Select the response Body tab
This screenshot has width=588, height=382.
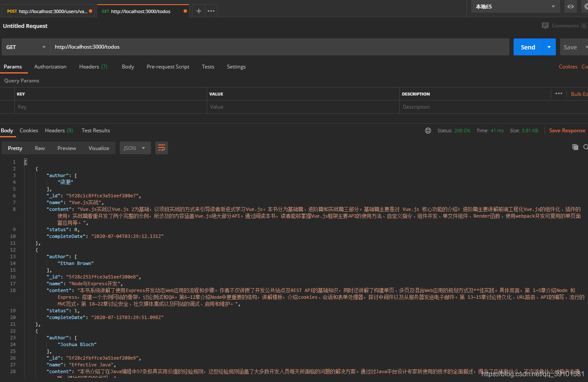(x=7, y=131)
